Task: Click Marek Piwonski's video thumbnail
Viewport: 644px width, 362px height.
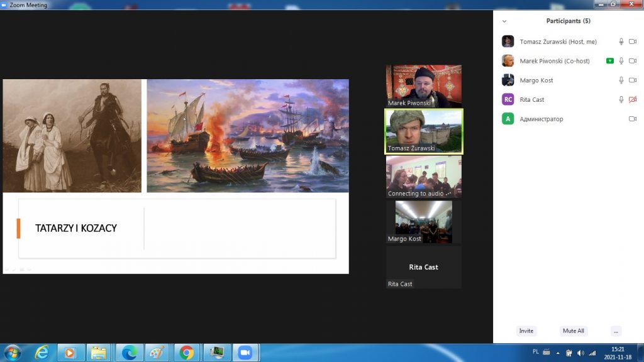Action: point(423,85)
